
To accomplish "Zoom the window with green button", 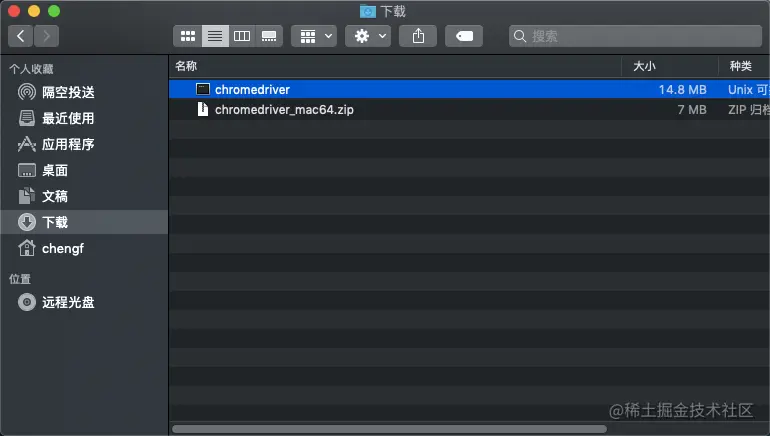I will (54, 11).
